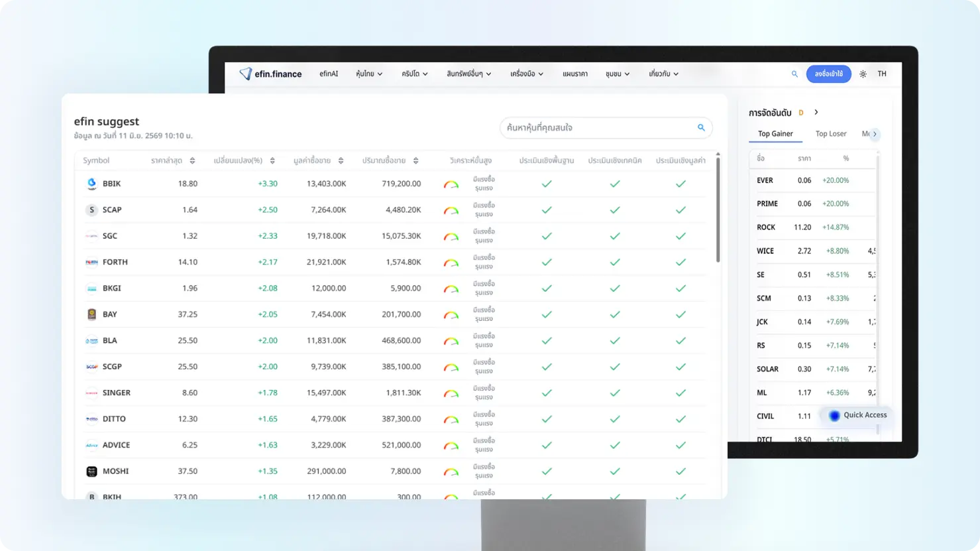
Task: Click the BKGI stock logo icon
Action: (x=91, y=288)
